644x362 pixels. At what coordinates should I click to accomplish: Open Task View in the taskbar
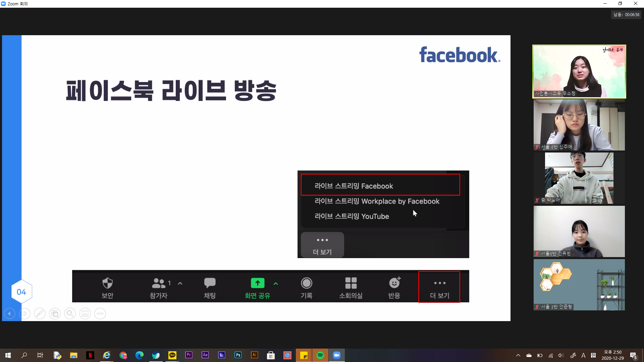[40, 355]
